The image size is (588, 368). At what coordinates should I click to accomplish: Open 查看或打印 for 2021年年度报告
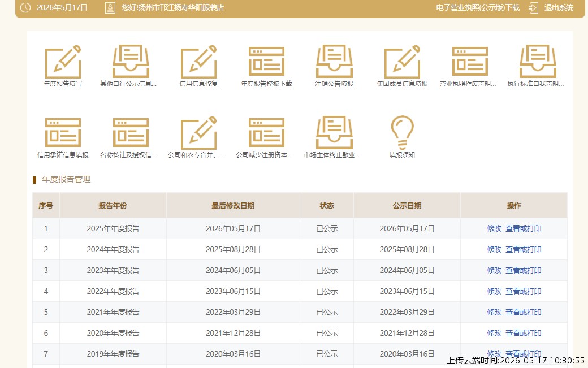[x=523, y=312]
